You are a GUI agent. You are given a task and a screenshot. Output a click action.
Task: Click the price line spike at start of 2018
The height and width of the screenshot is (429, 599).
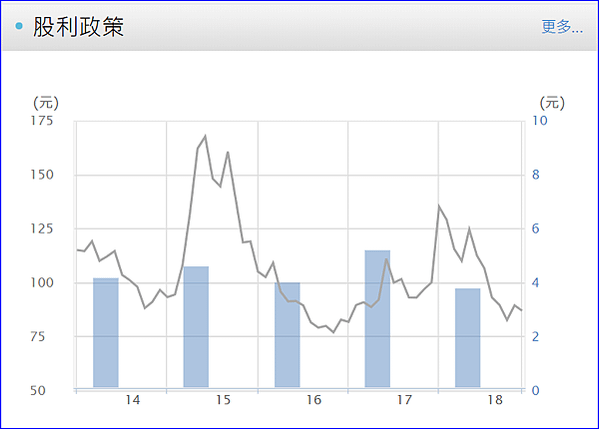tap(439, 206)
